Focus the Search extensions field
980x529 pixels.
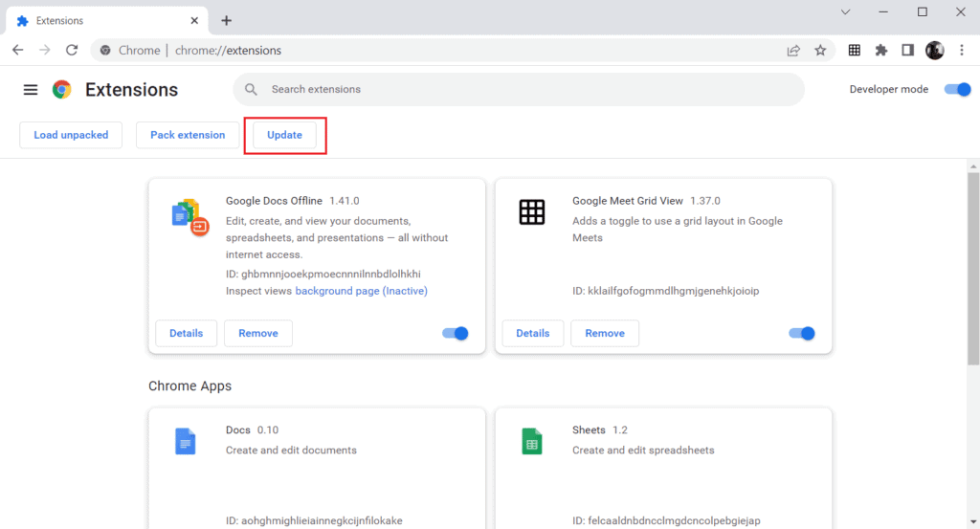(519, 89)
